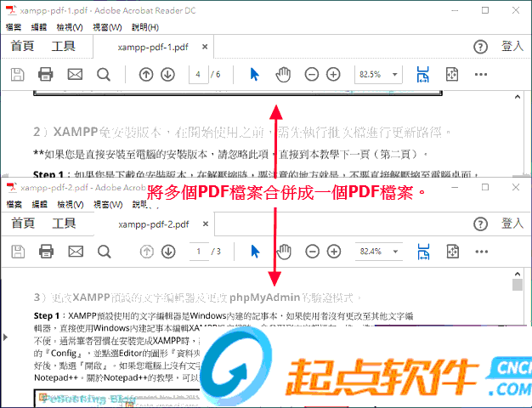Close the xampp-pdf-1.pdf document tab
Screen dimensions: 532x408
tap(205, 47)
